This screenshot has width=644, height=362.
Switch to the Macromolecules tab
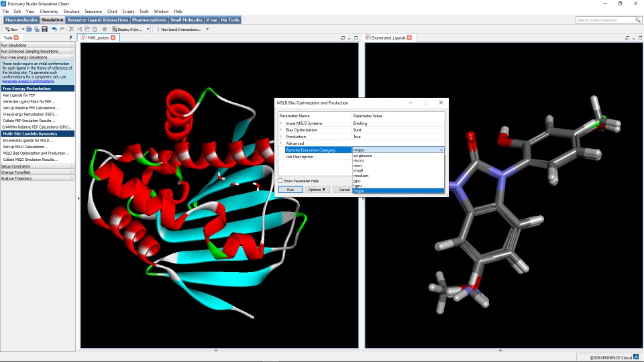(x=21, y=19)
